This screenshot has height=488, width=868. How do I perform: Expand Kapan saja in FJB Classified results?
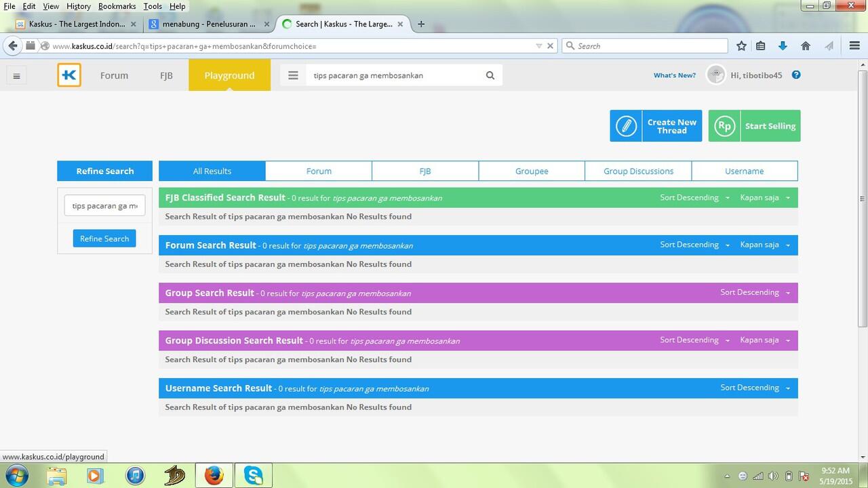click(x=766, y=198)
